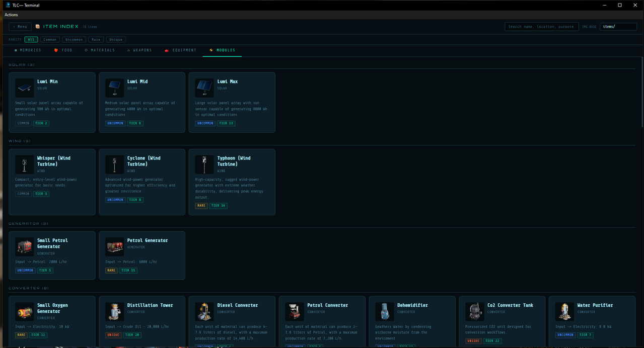Click the Lumi Min title

click(47, 81)
